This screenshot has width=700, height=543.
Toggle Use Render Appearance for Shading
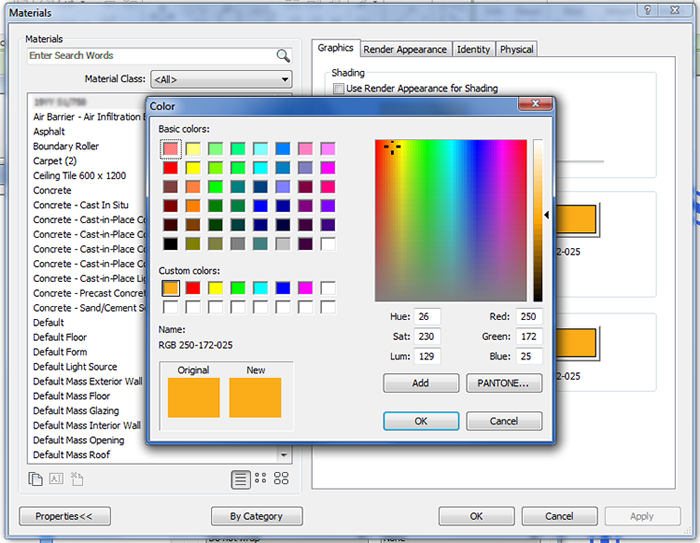(x=339, y=88)
